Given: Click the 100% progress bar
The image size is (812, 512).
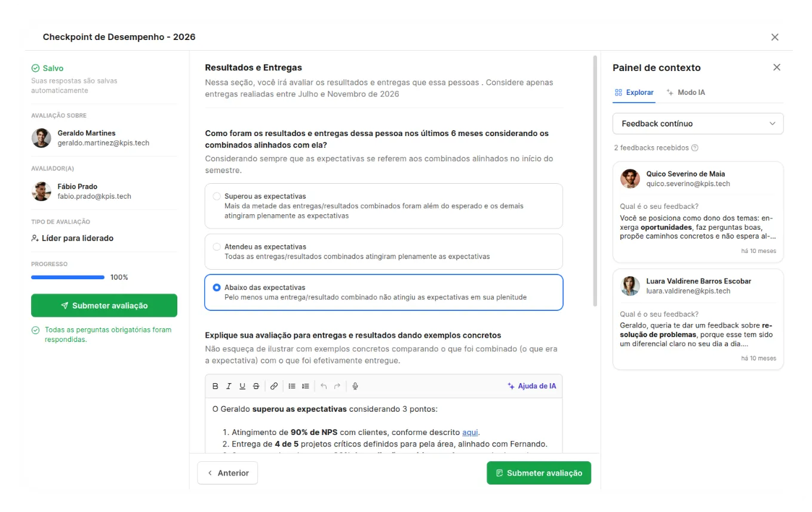Looking at the screenshot, I should pos(68,277).
